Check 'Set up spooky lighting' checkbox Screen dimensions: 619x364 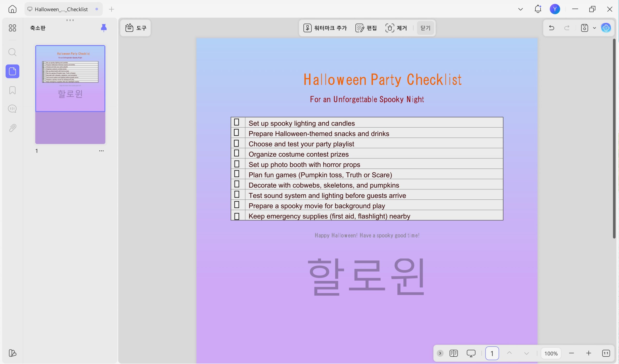236,122
